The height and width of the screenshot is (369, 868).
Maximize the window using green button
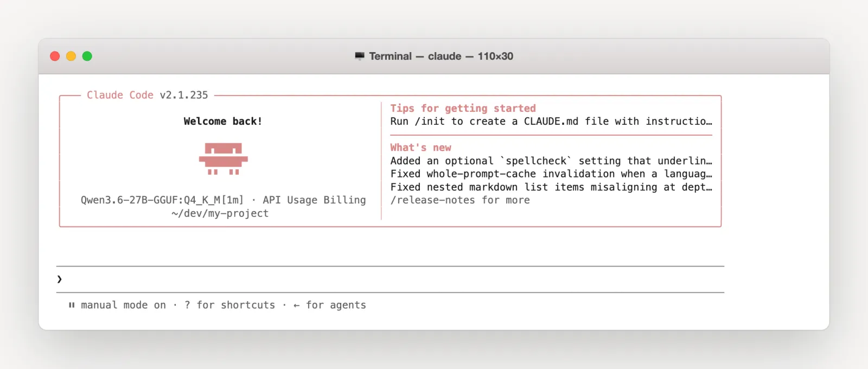click(x=87, y=56)
